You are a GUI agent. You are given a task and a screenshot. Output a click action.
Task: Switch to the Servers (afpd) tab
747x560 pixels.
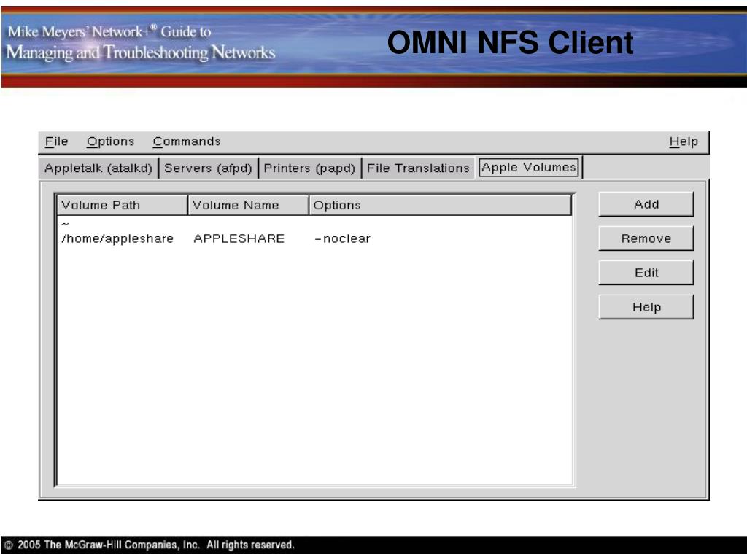pos(208,168)
